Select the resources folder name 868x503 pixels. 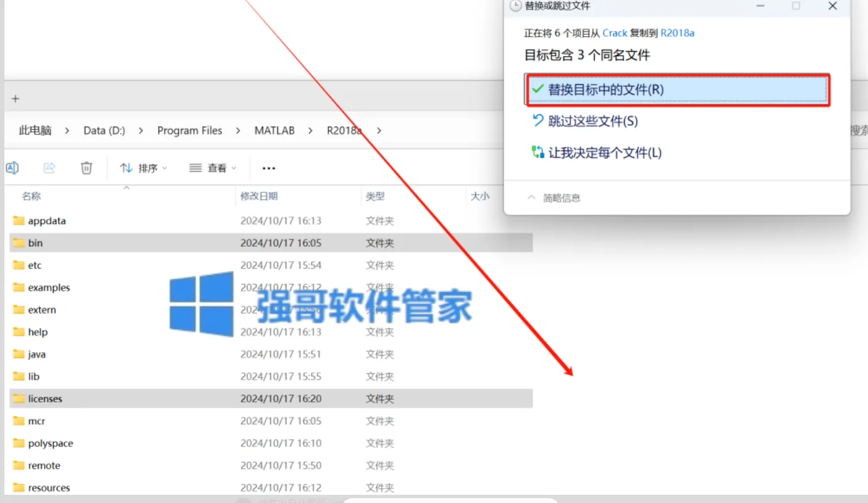(x=49, y=488)
